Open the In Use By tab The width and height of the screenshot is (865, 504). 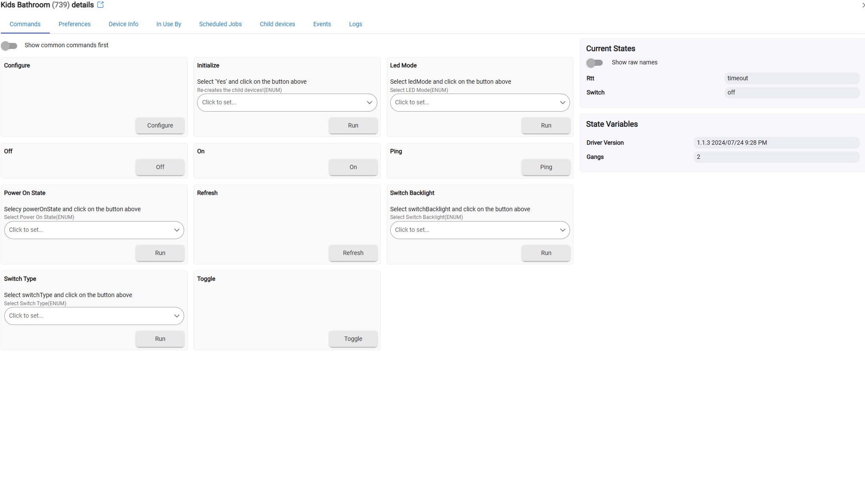tap(169, 24)
